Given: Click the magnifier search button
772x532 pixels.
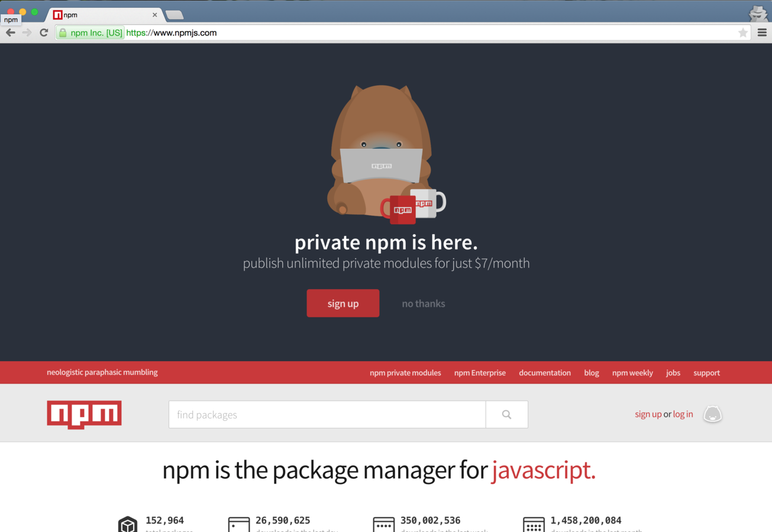Looking at the screenshot, I should click(507, 414).
